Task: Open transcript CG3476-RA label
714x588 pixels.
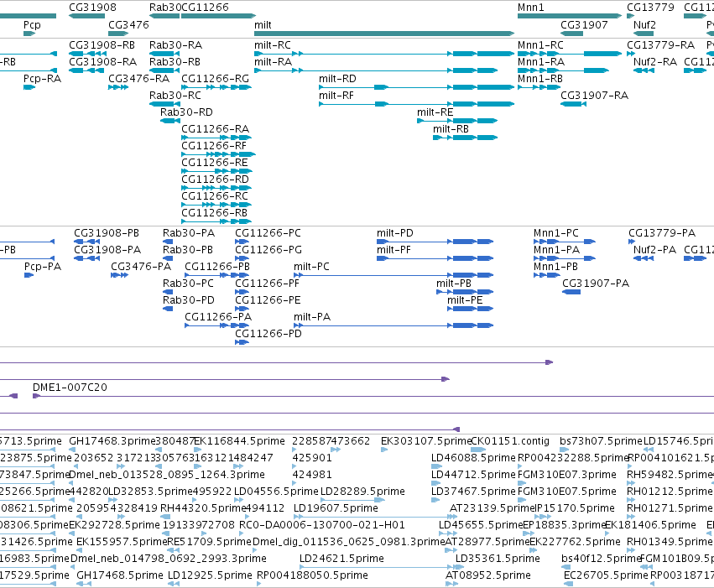Action: 138,79
